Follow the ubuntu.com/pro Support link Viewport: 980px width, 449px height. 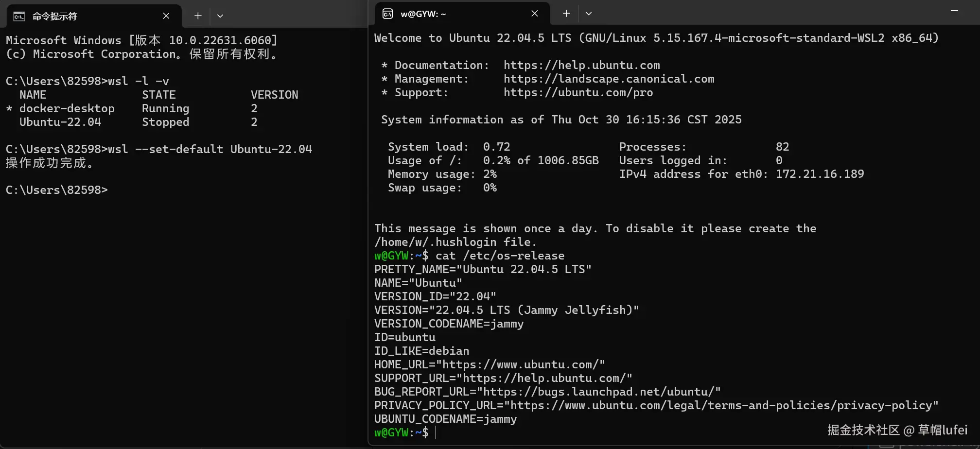tap(578, 92)
